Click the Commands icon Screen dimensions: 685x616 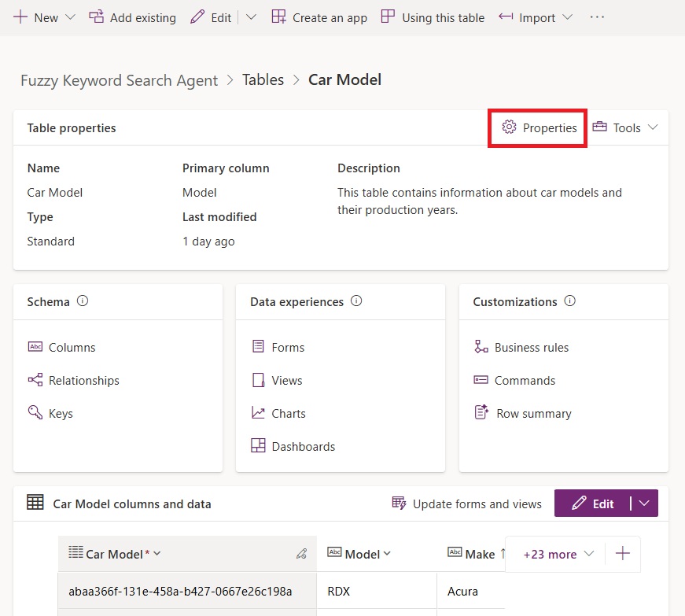(x=481, y=380)
